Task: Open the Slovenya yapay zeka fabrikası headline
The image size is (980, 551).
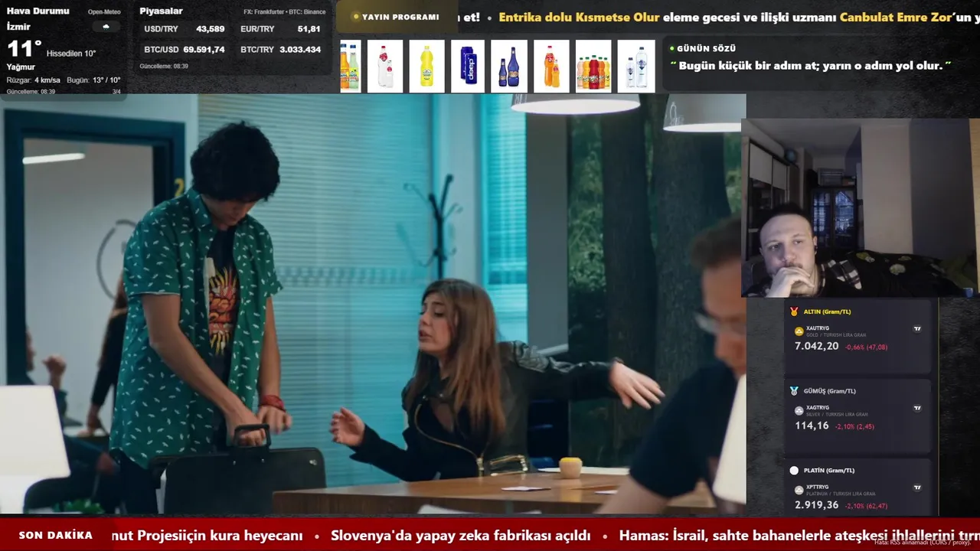Action: [x=461, y=536]
